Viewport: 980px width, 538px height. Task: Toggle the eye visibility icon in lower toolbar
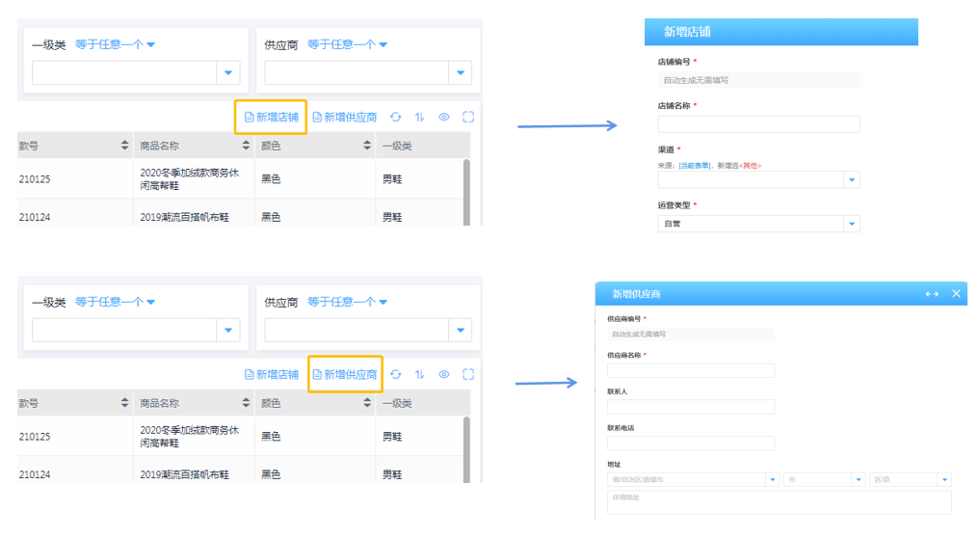tap(444, 374)
